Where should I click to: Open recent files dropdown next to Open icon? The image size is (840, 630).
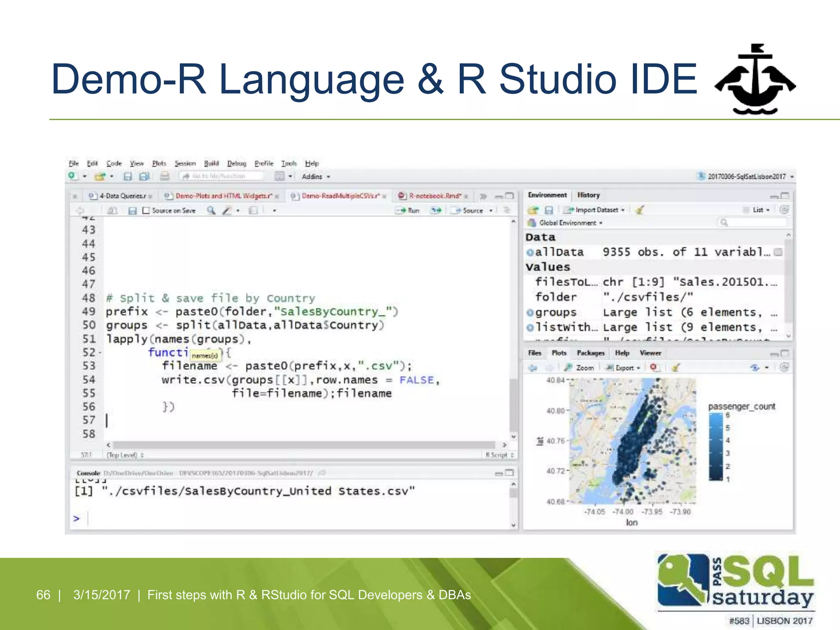112,176
